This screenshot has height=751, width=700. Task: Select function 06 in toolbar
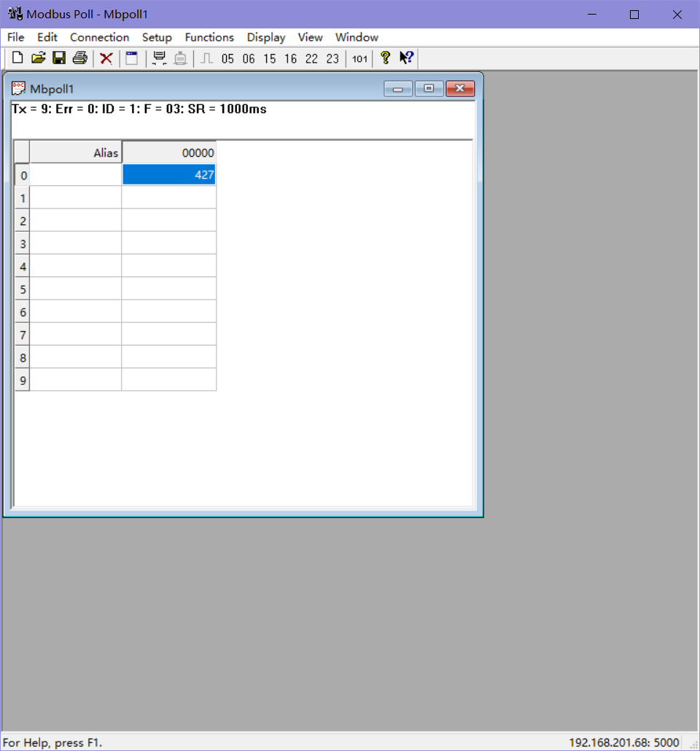(x=249, y=58)
